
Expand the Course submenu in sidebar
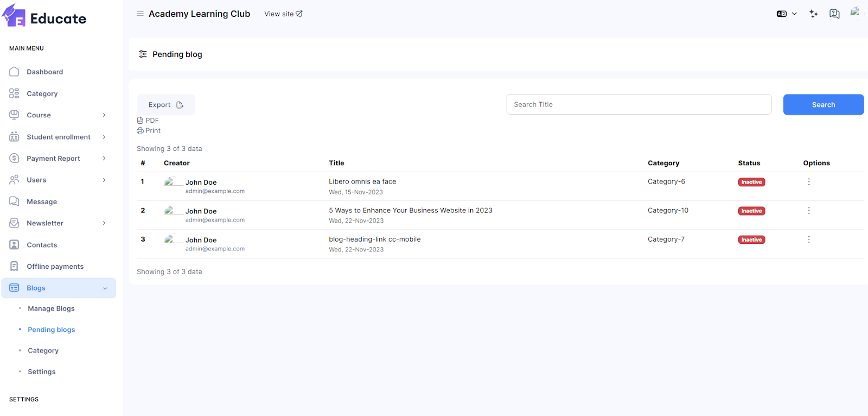(104, 115)
